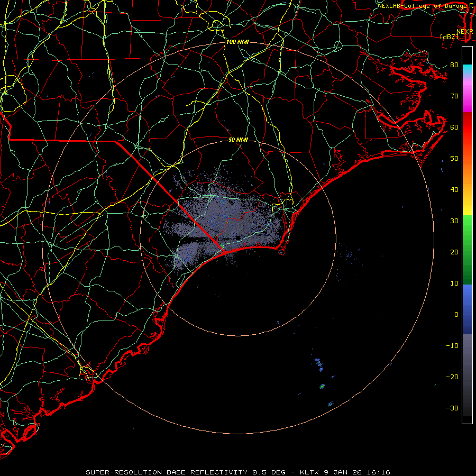Click the NEXR label above the scale
The width and height of the screenshot is (476, 476).
pos(464,32)
